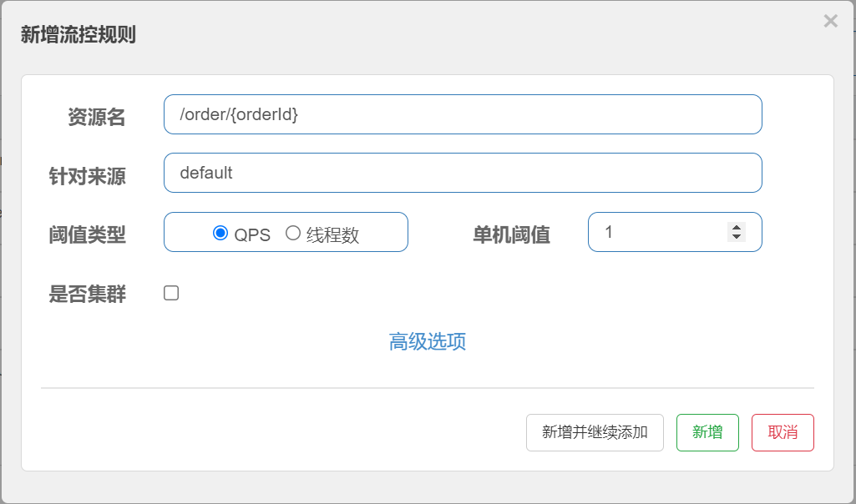Screen dimensions: 856x504
Task: Increase 单机阈值 with the up arrow
Action: pyautogui.click(x=737, y=228)
